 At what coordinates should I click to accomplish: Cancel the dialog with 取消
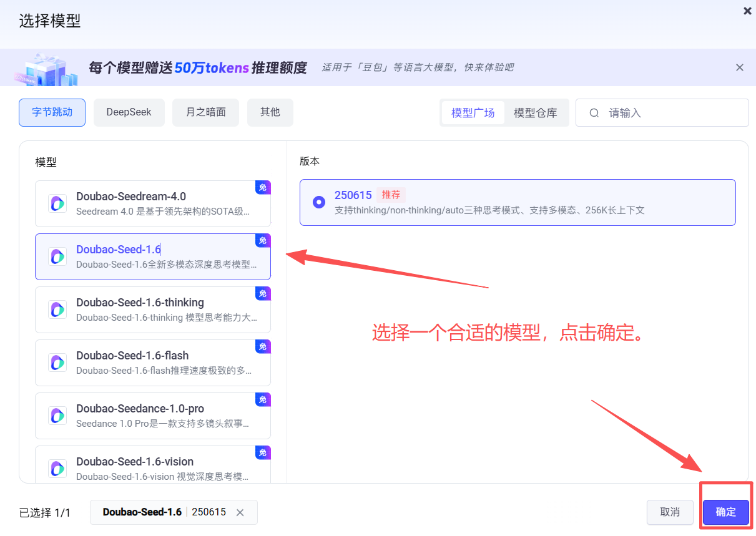click(670, 512)
